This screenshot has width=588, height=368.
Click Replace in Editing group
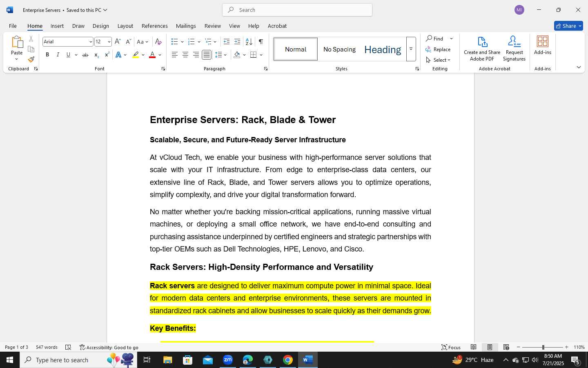[x=438, y=49]
